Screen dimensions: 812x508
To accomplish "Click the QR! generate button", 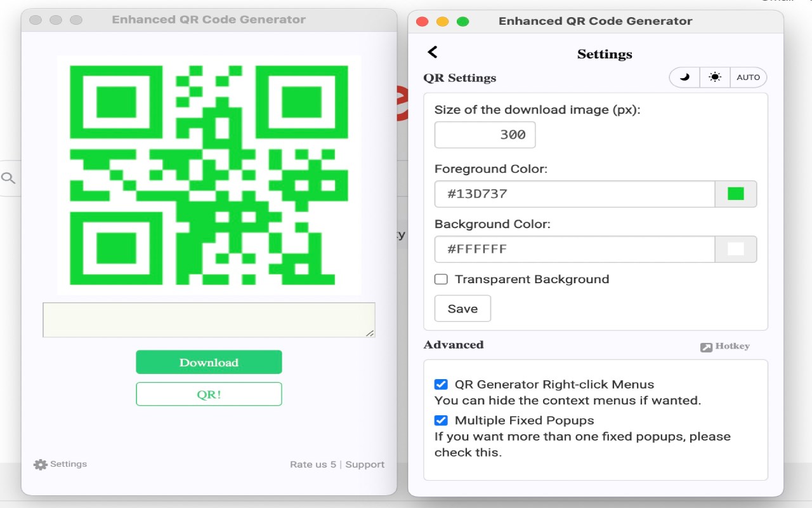I will tap(209, 394).
